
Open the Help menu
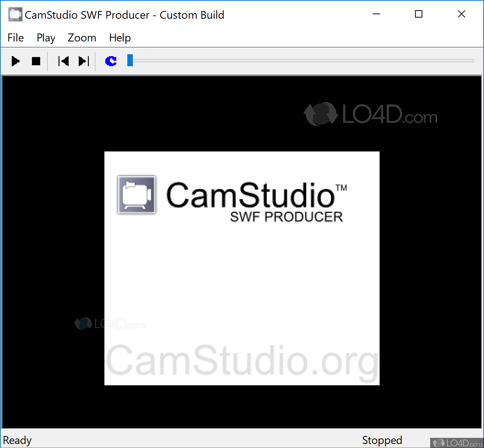tap(120, 38)
